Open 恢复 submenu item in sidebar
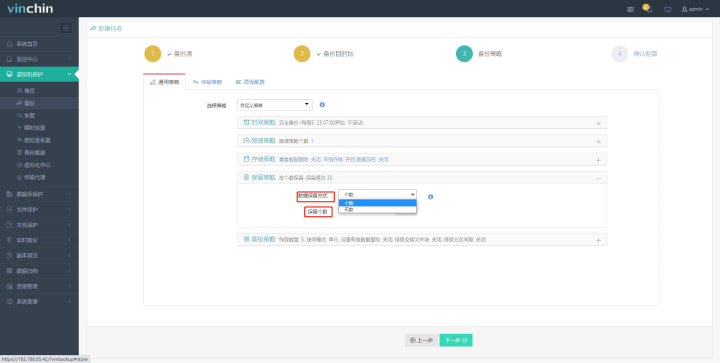This screenshot has width=720, height=363. tap(29, 116)
